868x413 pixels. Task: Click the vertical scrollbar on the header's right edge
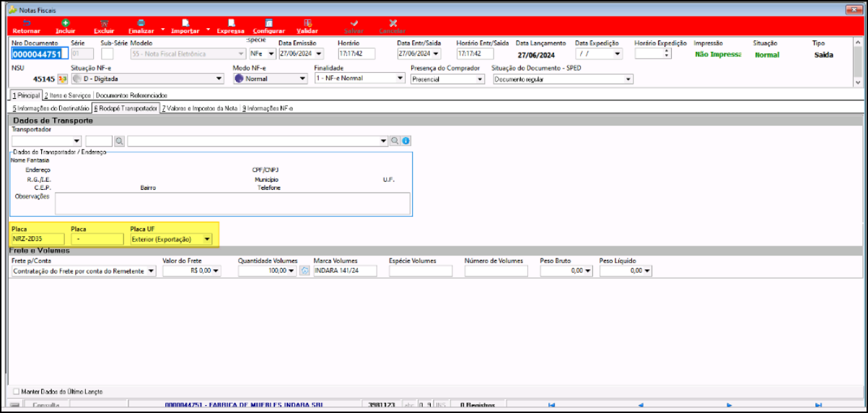tap(858, 61)
